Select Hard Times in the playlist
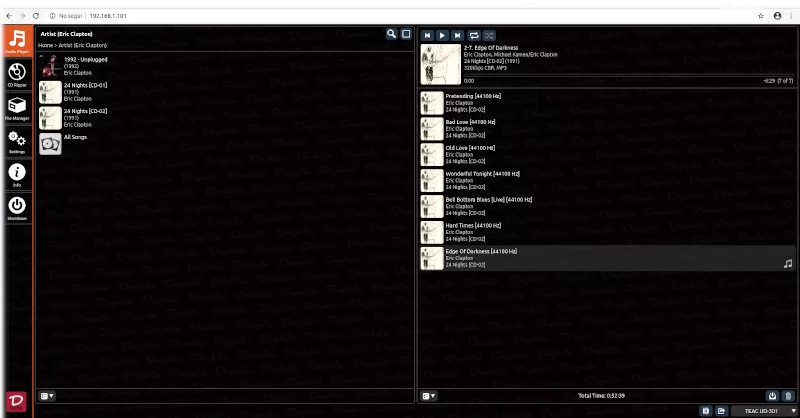 pyautogui.click(x=607, y=232)
